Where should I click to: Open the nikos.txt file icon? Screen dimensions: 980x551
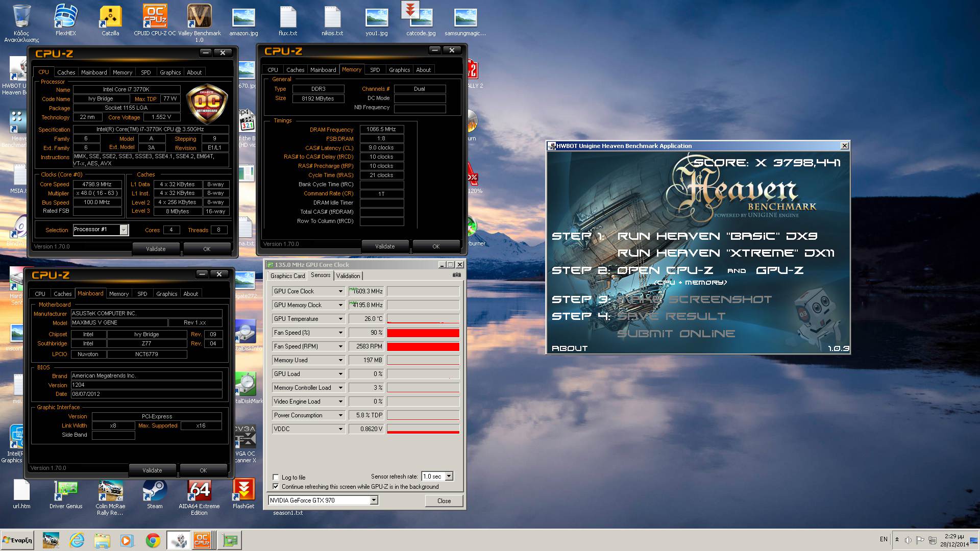[332, 20]
